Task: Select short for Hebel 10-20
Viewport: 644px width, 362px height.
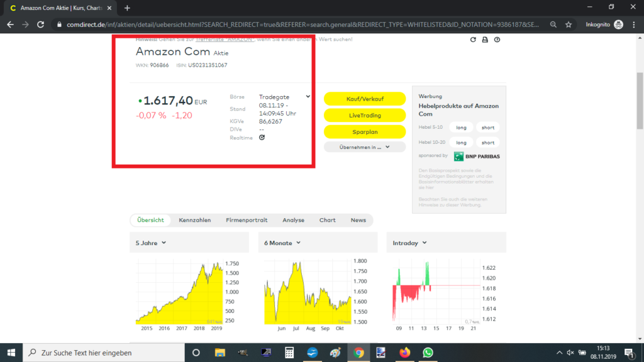Action: (488, 143)
